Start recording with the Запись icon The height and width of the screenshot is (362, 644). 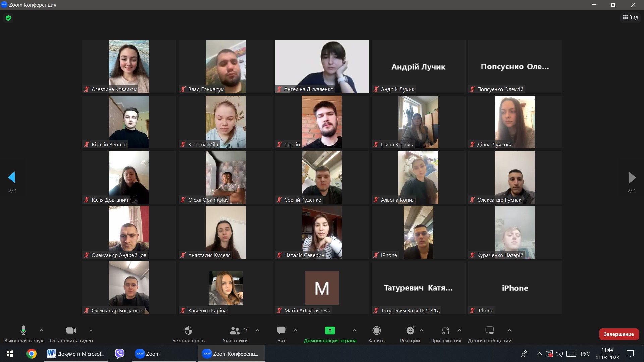[376, 331]
